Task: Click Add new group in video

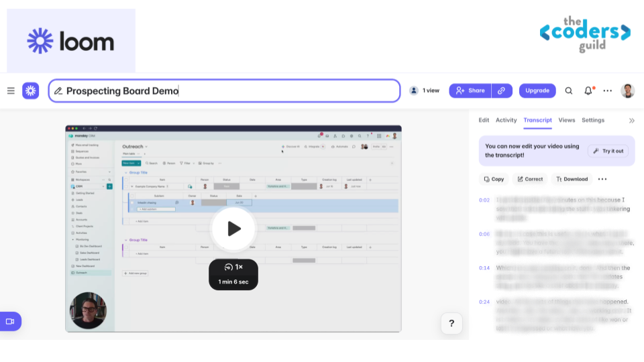Action: tap(136, 274)
